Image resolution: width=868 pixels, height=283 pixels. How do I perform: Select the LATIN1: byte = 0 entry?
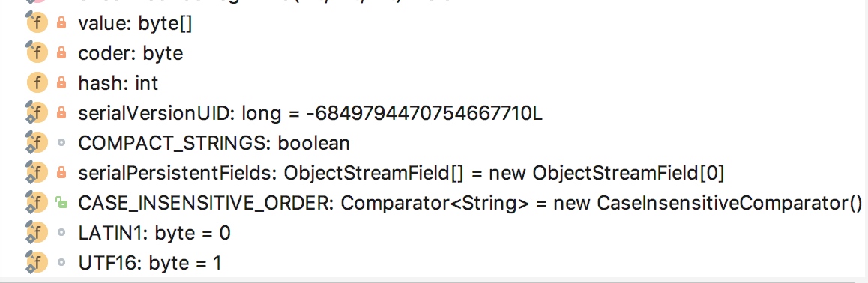pos(154,233)
